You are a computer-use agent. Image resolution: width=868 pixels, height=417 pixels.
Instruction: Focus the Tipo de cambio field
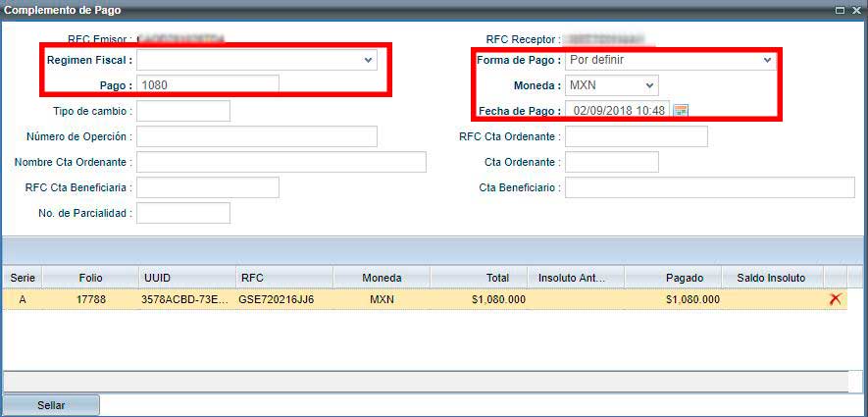(183, 111)
